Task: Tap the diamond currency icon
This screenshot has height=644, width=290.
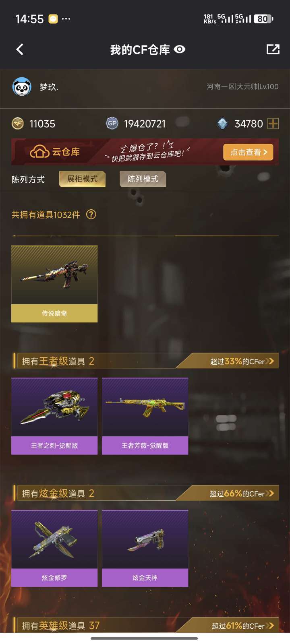Action: pos(222,124)
